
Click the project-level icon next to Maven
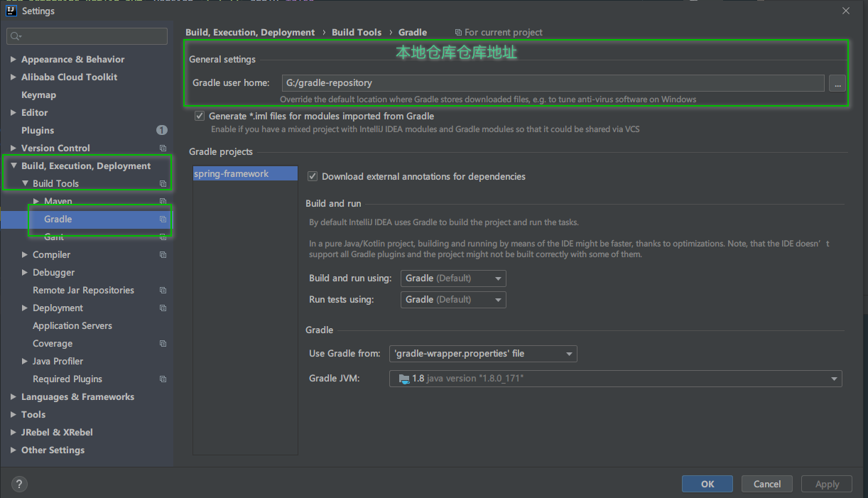163,202
